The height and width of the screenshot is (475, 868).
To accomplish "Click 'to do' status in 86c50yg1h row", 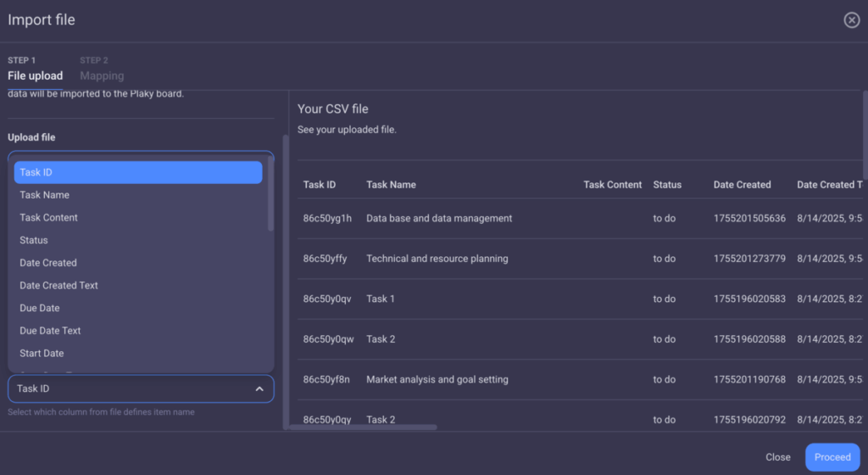I will click(x=664, y=218).
